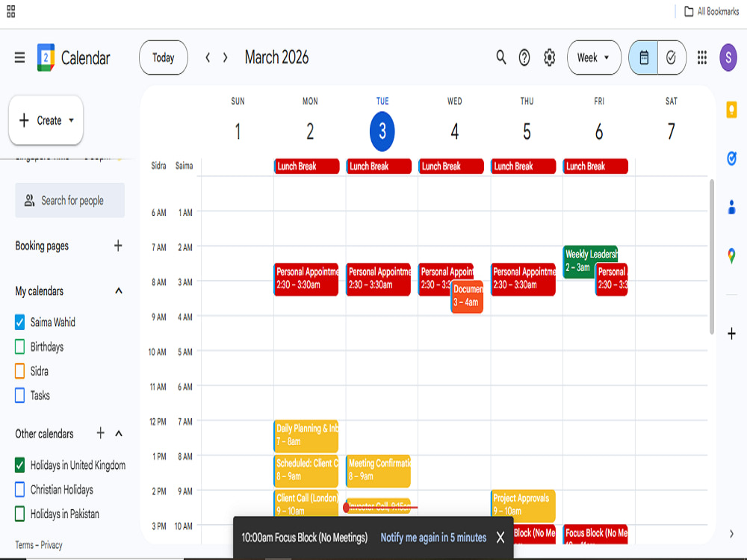Open Client Call (London) event
This screenshot has height=560, width=747.
306,503
